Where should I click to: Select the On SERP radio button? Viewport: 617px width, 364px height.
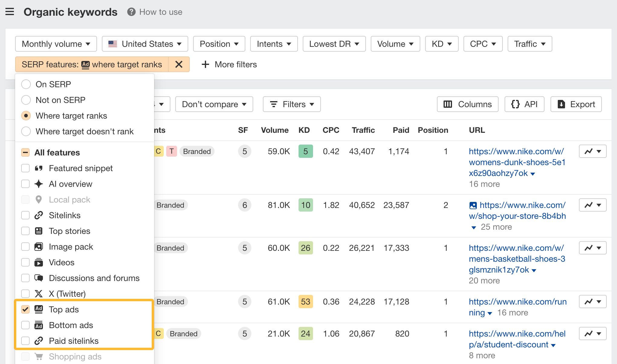[x=26, y=84]
